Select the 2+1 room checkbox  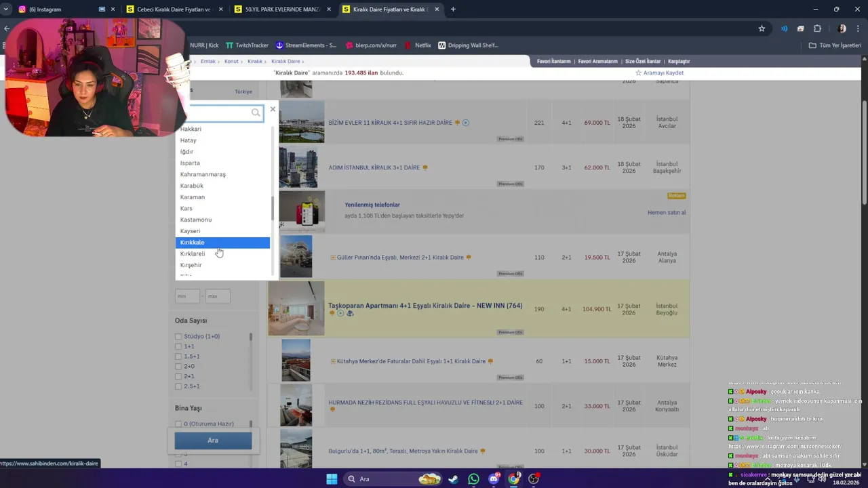178,376
